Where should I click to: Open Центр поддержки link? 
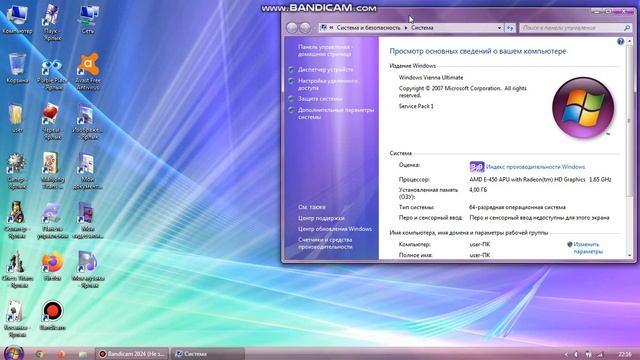321,218
